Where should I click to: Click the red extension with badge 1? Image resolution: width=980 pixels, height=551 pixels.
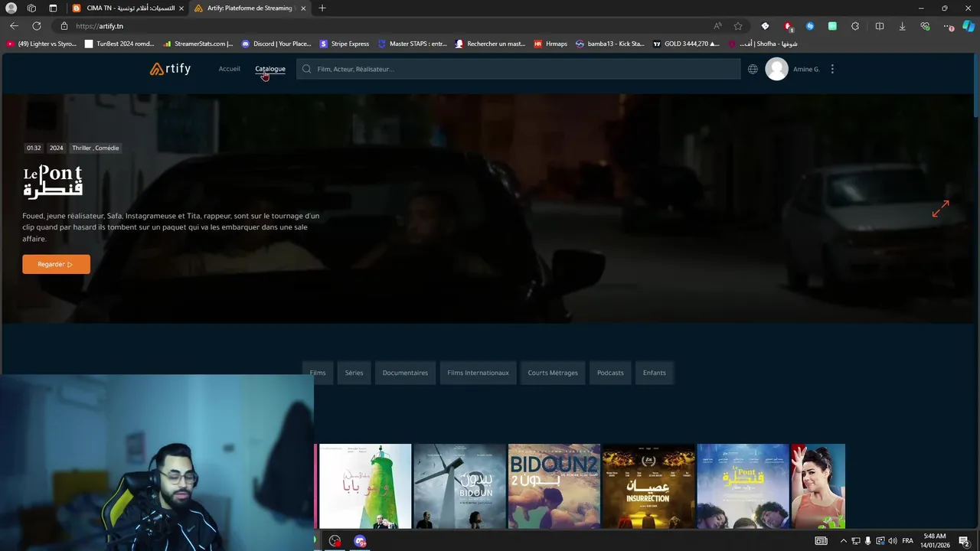[788, 26]
